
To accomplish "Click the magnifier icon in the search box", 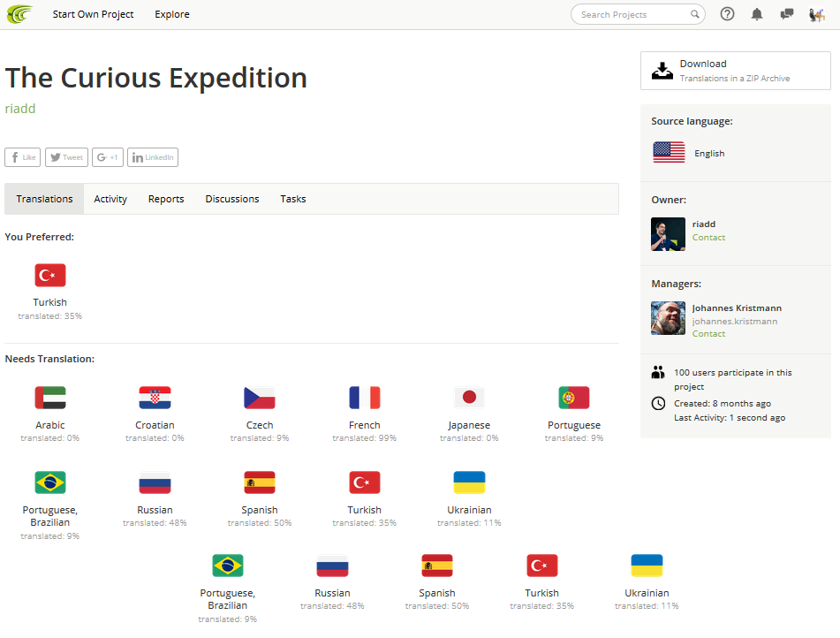I will 695,14.
